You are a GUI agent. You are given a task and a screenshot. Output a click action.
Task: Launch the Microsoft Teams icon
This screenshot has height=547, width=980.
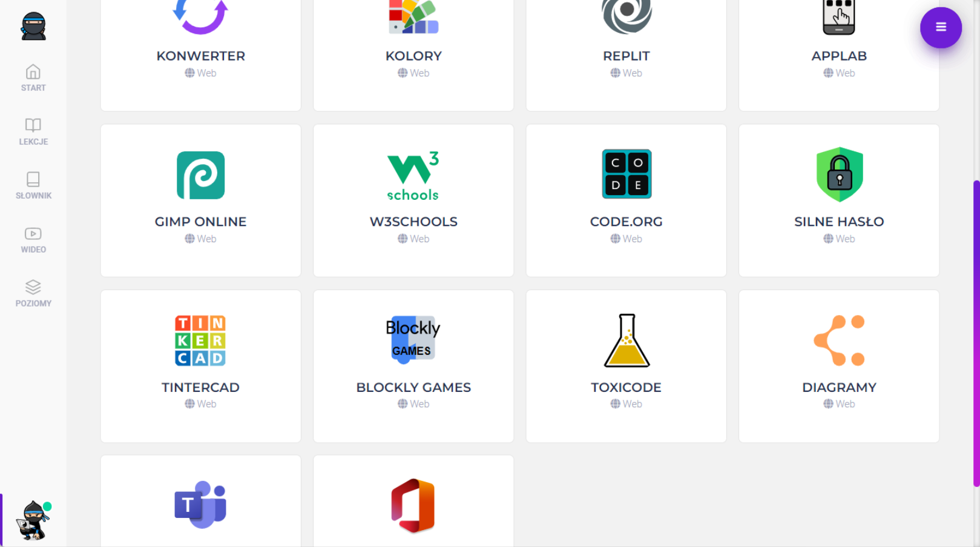[x=200, y=505]
